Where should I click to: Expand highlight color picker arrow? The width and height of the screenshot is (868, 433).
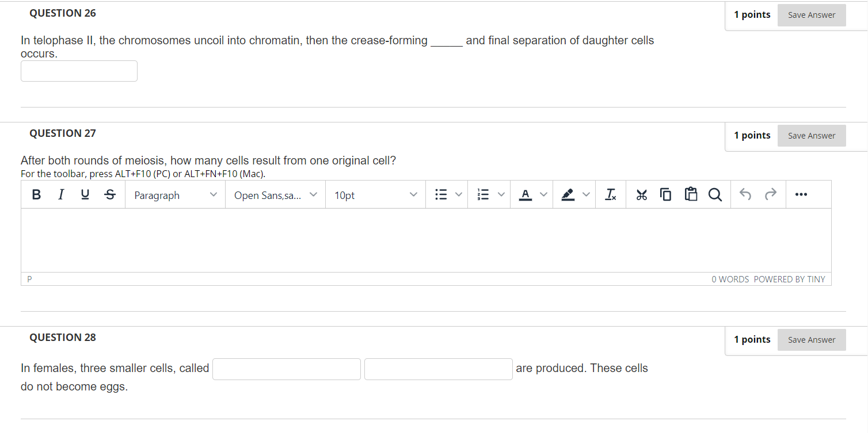(586, 195)
